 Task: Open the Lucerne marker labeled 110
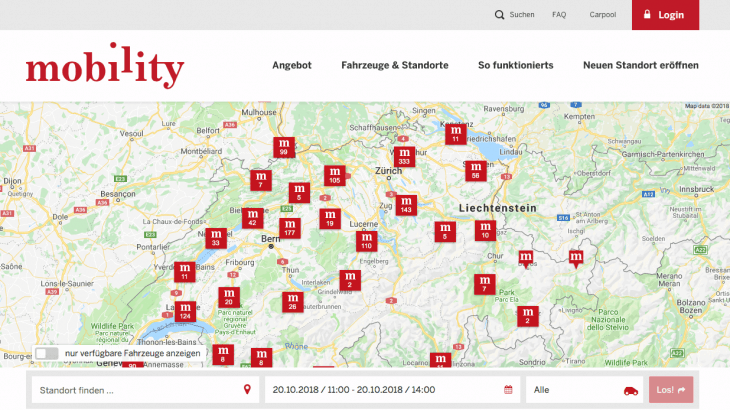coord(366,241)
